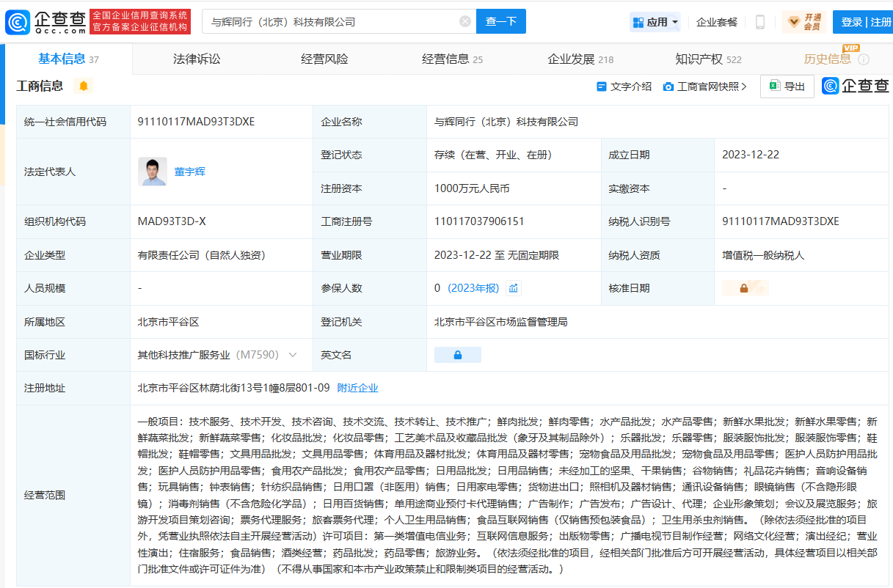Open 文字介绍 view

point(624,87)
